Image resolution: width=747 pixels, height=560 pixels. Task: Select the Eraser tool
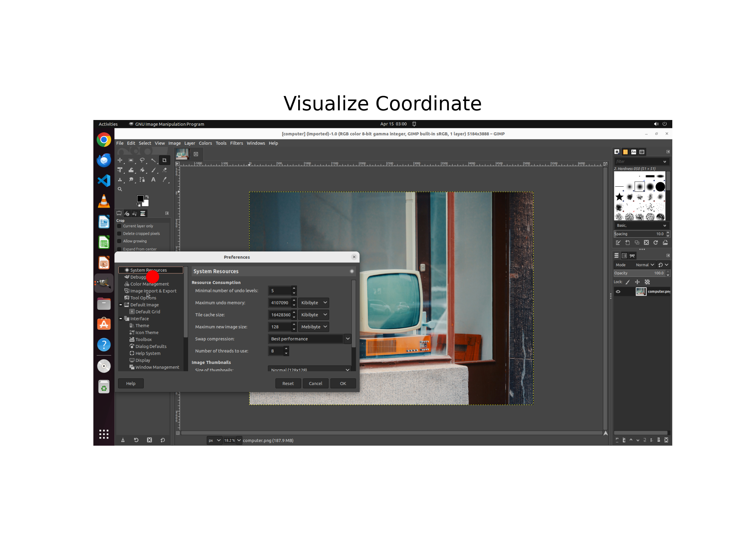coord(164,170)
